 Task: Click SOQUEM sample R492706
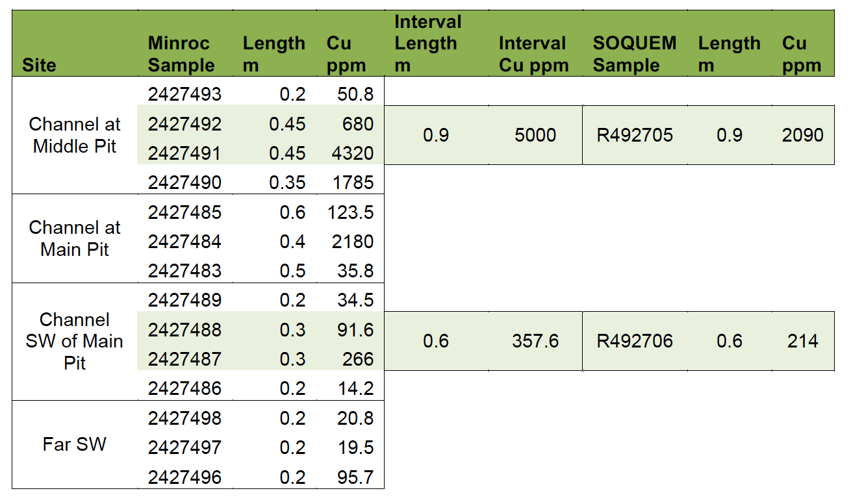[635, 341]
